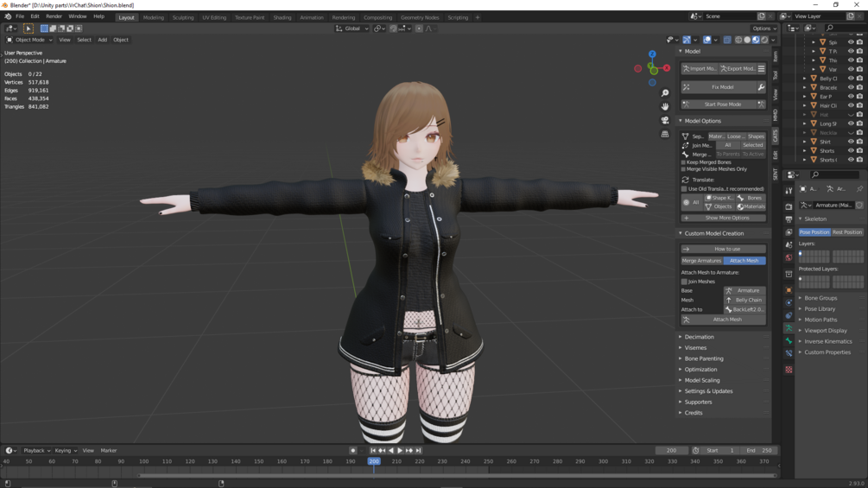Select the Merge Armatures mode button

click(x=702, y=261)
